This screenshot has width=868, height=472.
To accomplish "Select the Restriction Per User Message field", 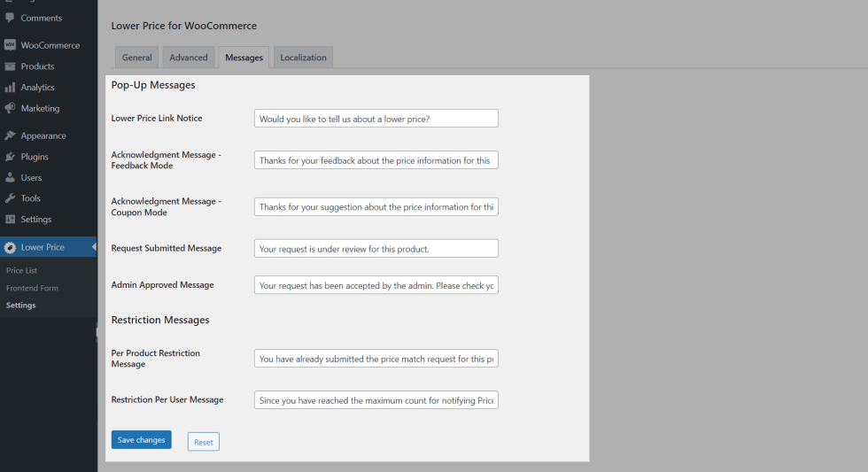I will [x=376, y=400].
